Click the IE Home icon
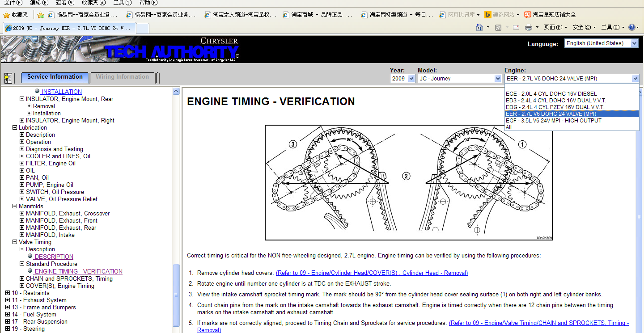 (x=479, y=28)
